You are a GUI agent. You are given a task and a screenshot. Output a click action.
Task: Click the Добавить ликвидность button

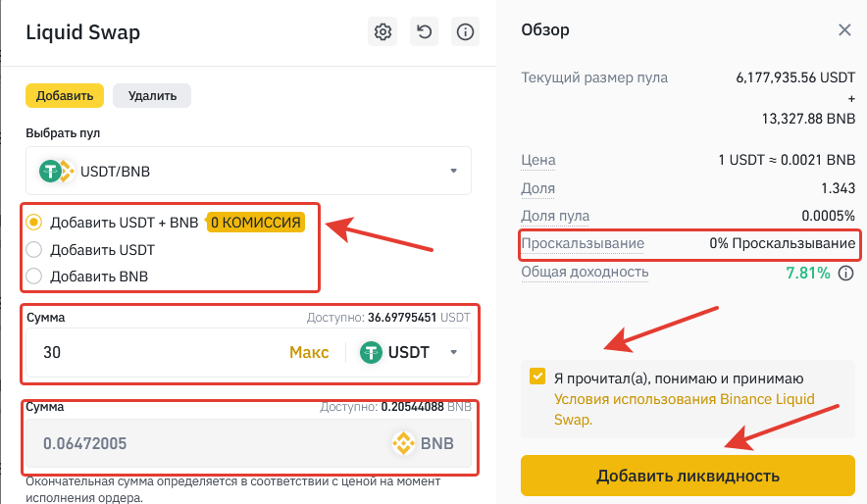(x=688, y=476)
